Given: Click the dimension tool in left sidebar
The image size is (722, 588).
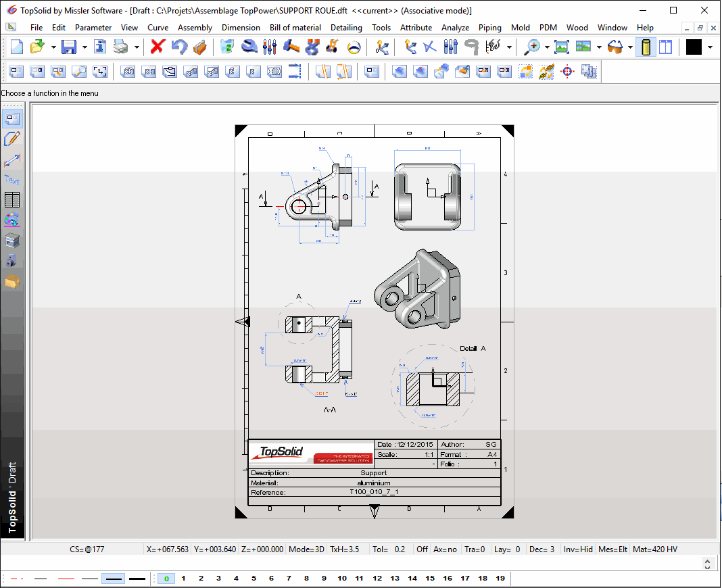Looking at the screenshot, I should pyautogui.click(x=12, y=160).
